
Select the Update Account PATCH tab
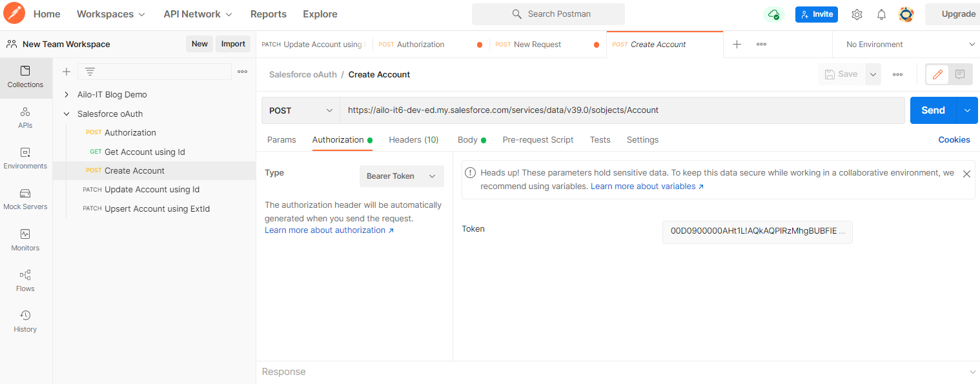click(314, 45)
